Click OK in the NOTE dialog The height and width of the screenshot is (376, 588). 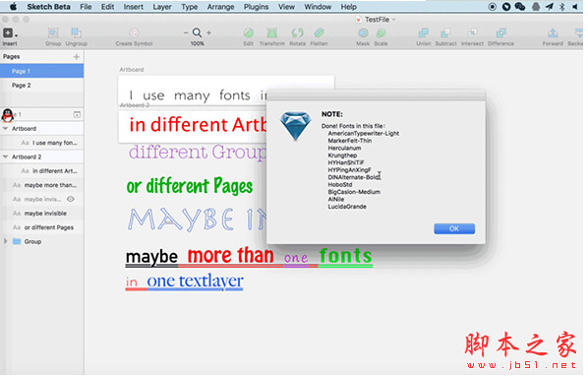pos(454,228)
